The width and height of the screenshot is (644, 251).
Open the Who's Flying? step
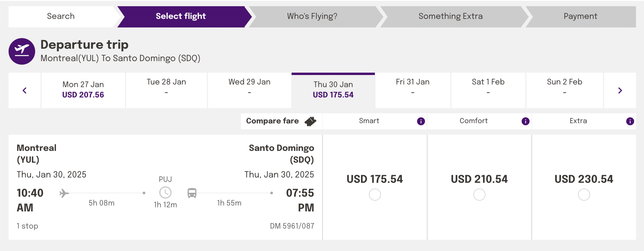[312, 16]
